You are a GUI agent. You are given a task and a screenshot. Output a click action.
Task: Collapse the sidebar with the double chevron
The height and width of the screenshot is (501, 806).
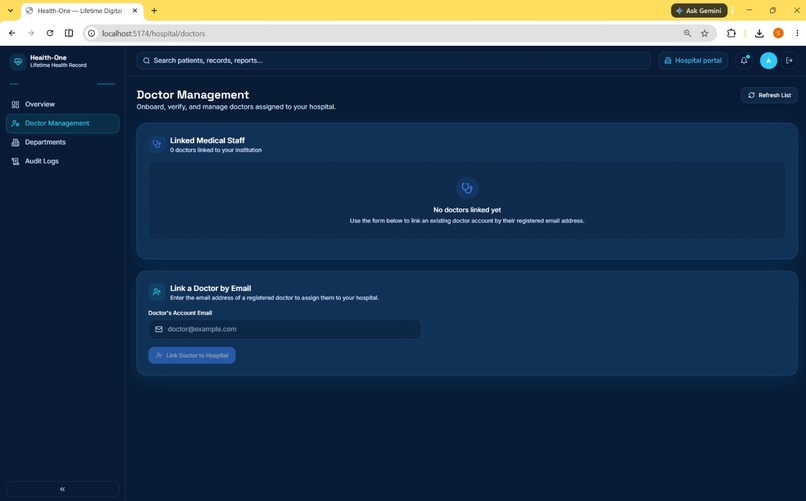(x=62, y=489)
